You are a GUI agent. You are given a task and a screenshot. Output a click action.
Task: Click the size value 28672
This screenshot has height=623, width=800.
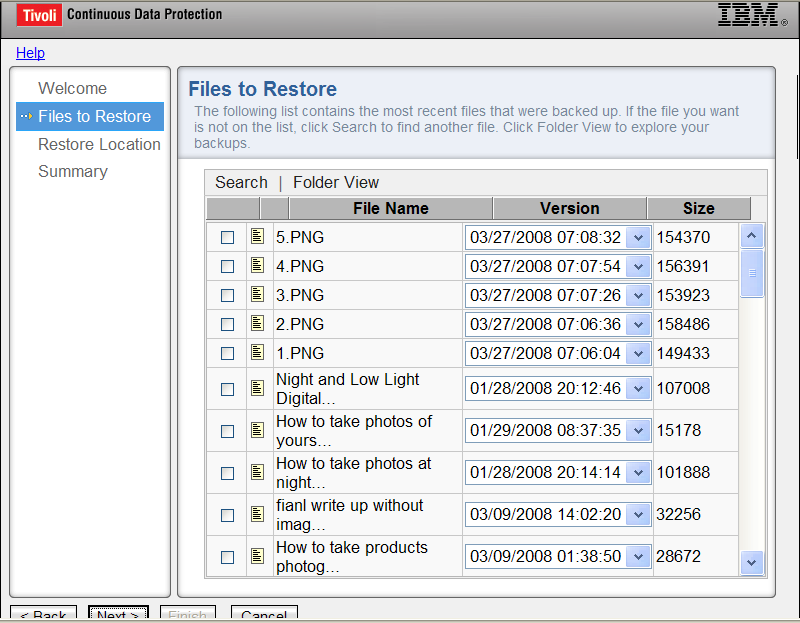(679, 556)
